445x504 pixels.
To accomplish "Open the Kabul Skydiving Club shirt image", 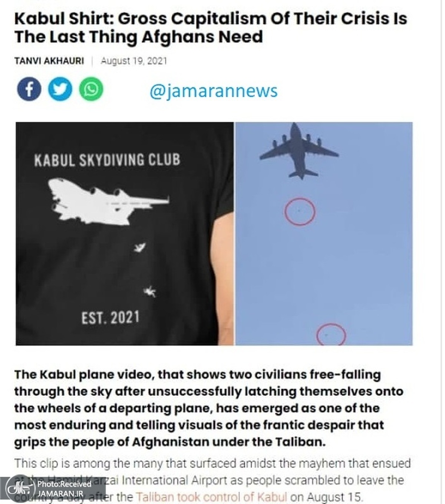I will 125,234.
